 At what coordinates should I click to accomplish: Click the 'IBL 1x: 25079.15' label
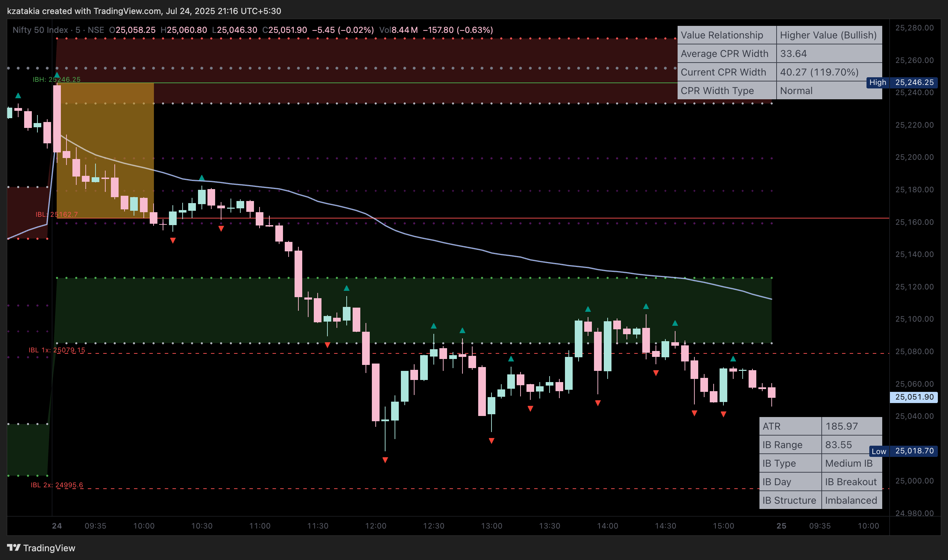point(57,350)
